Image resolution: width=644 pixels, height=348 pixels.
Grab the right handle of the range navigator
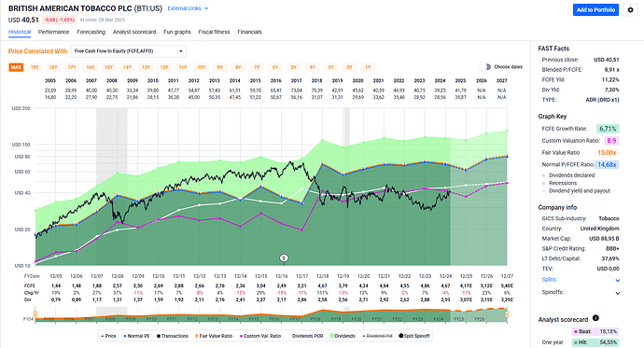pos(507,314)
